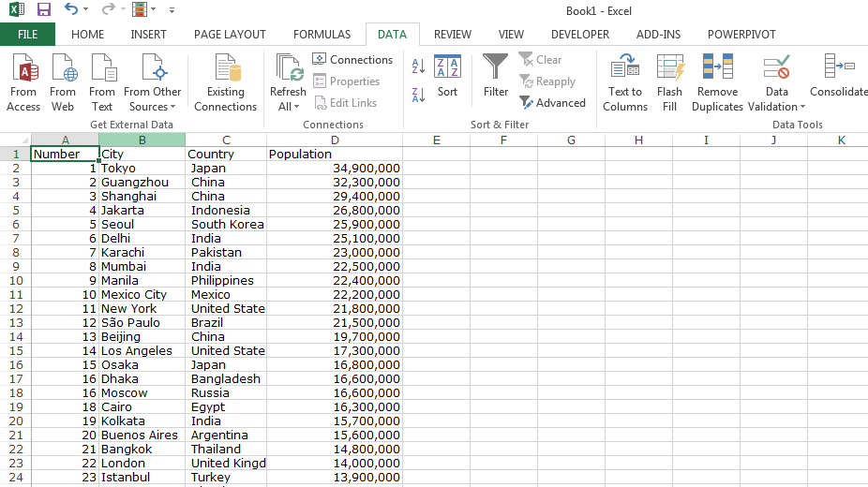
Task: Click the cell containing 34,900,000
Action: [x=335, y=168]
